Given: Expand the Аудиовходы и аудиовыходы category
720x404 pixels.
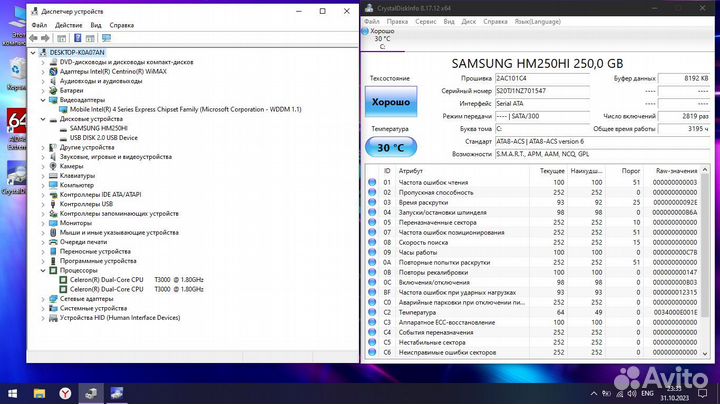Looking at the screenshot, I should coord(43,81).
